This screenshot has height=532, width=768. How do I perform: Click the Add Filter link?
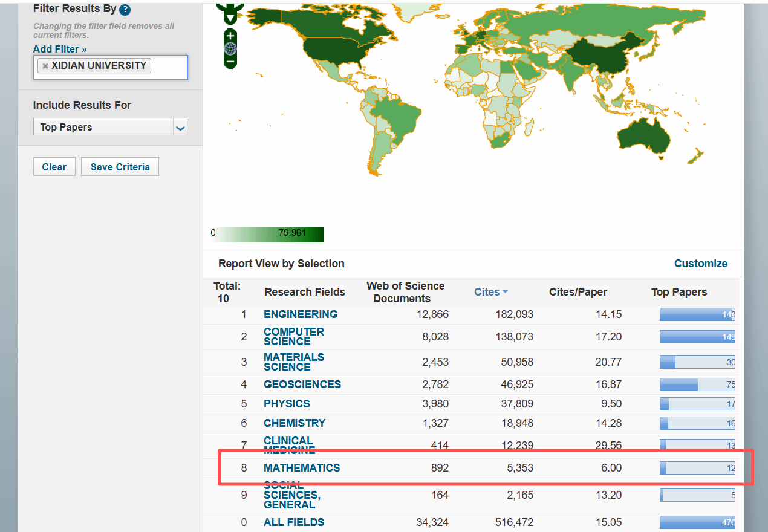click(60, 49)
